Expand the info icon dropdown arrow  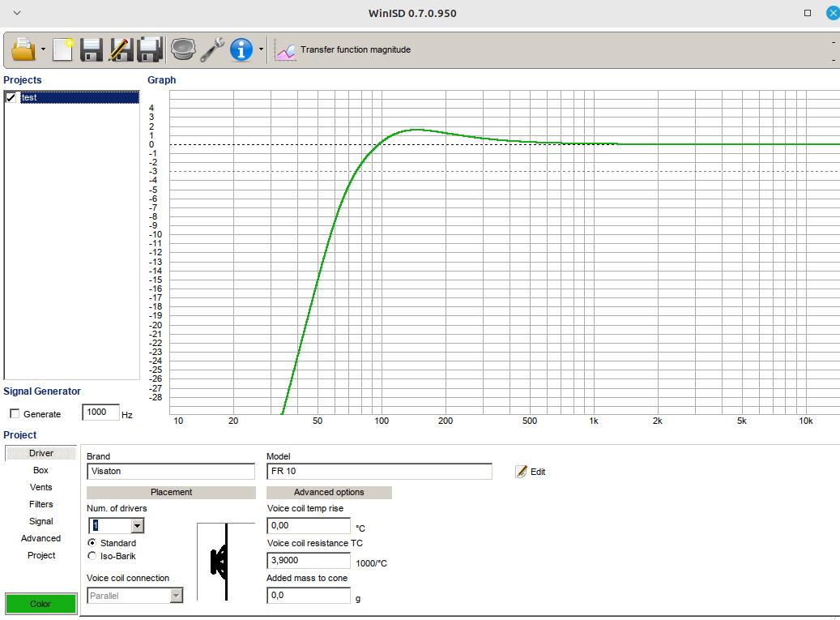click(261, 49)
